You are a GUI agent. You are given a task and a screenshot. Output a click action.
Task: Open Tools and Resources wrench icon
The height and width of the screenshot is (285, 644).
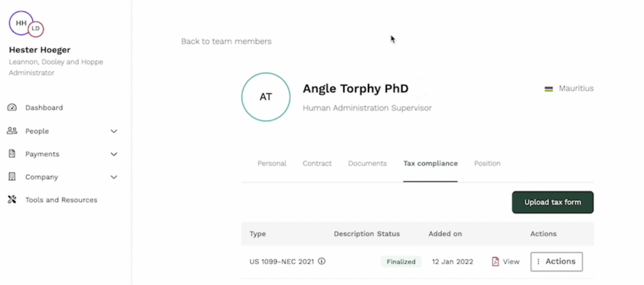point(12,199)
